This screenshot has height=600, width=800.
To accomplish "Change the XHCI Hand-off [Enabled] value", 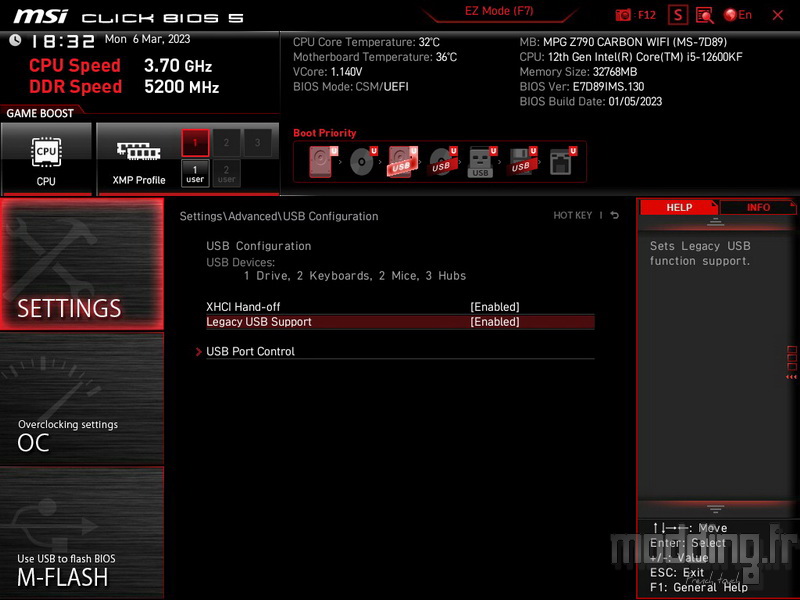I will [x=494, y=307].
